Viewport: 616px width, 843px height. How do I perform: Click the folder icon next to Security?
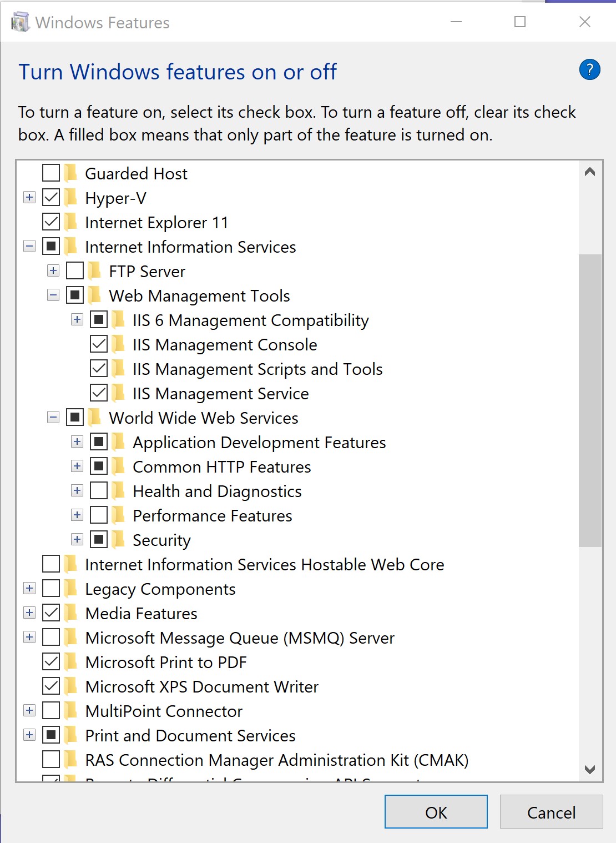119,540
